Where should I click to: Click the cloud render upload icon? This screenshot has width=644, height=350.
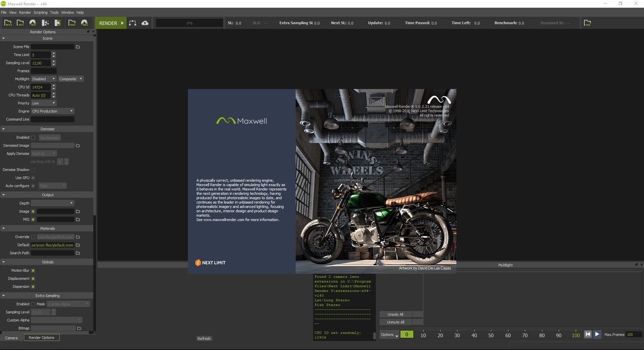pyautogui.click(x=145, y=23)
